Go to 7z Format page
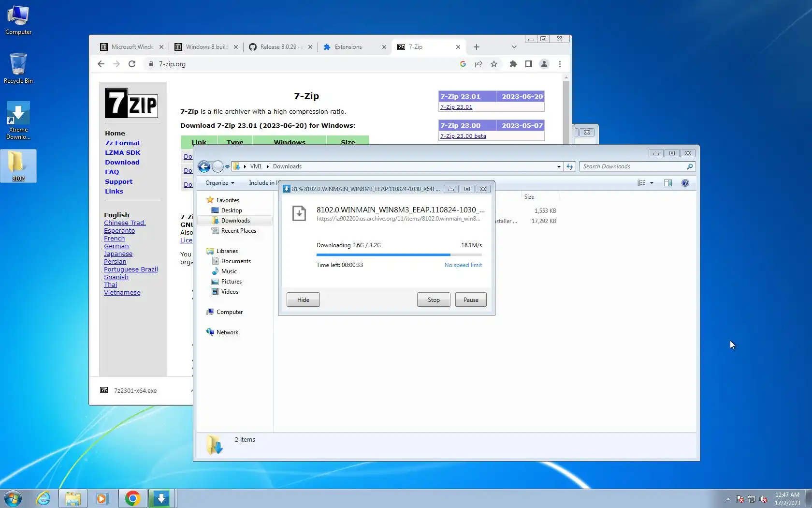This screenshot has height=508, width=812. pyautogui.click(x=122, y=143)
